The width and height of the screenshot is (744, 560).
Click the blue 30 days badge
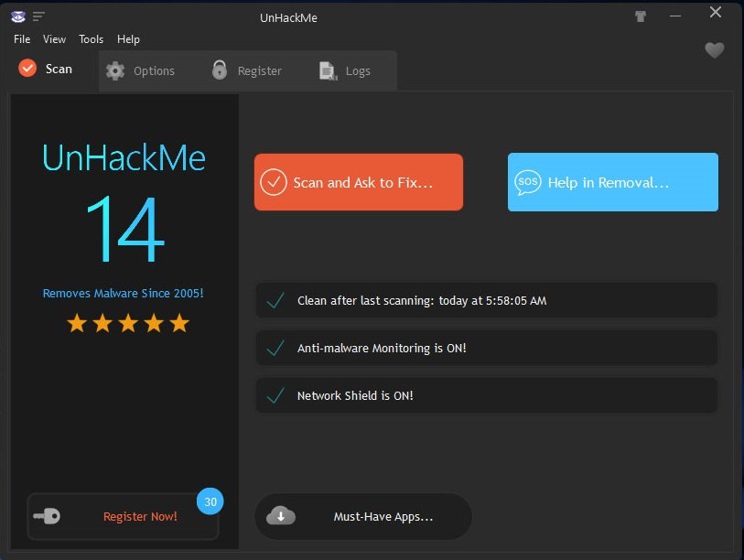pos(210,501)
